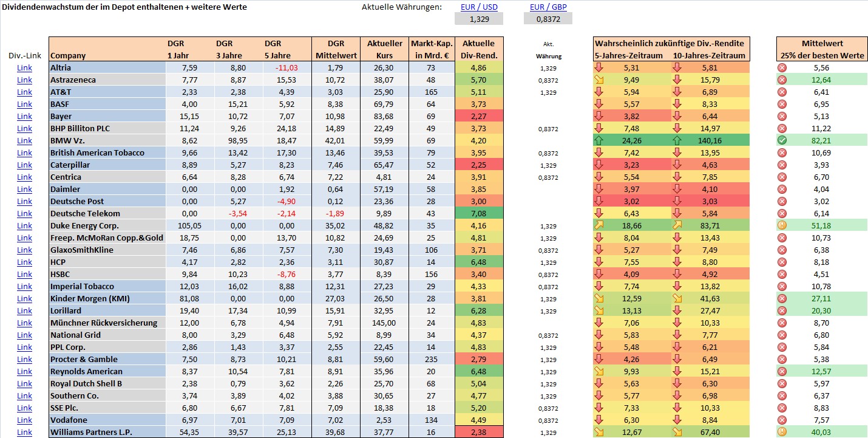
Task: Click the yellow warning icon beside 51,18
Action: tap(782, 225)
